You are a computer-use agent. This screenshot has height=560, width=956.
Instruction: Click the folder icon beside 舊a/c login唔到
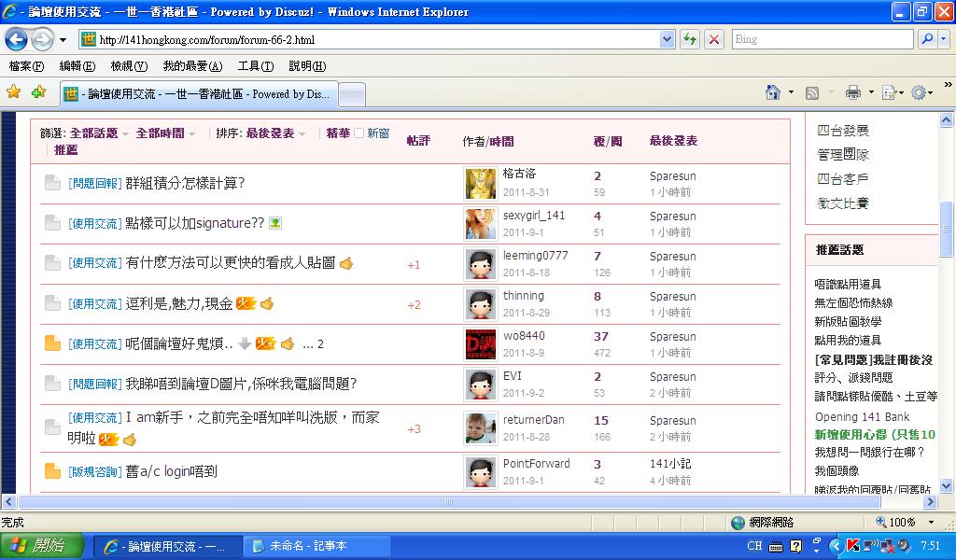(52, 471)
